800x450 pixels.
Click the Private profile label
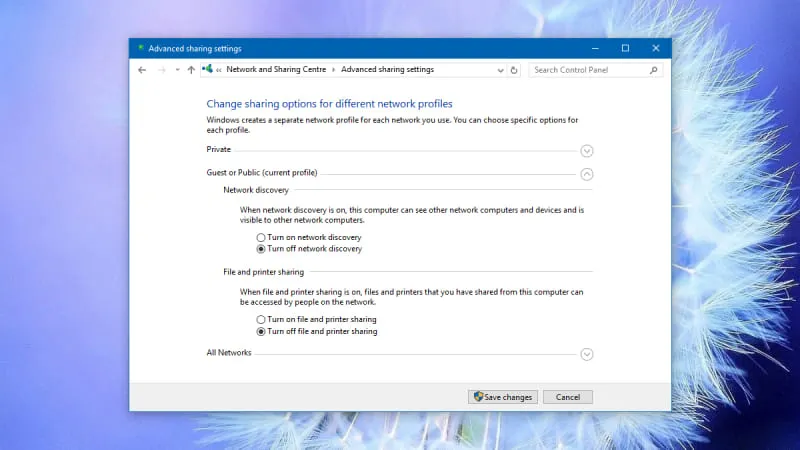pos(218,149)
